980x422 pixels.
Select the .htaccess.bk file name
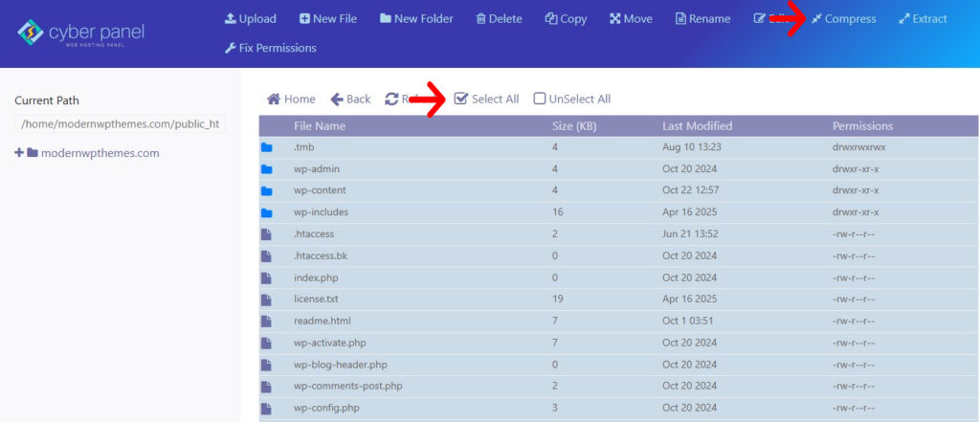click(x=320, y=255)
